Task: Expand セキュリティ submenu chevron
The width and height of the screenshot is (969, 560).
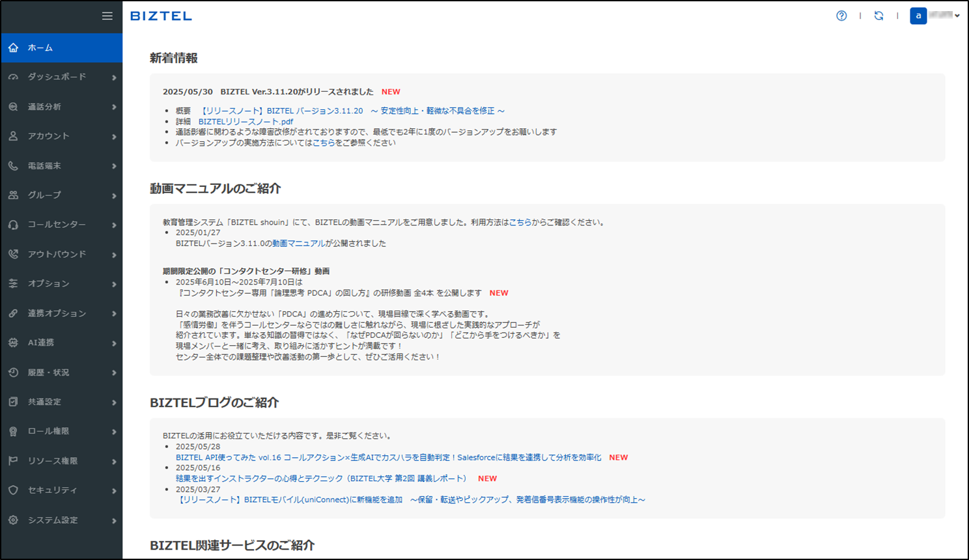Action: 114,491
